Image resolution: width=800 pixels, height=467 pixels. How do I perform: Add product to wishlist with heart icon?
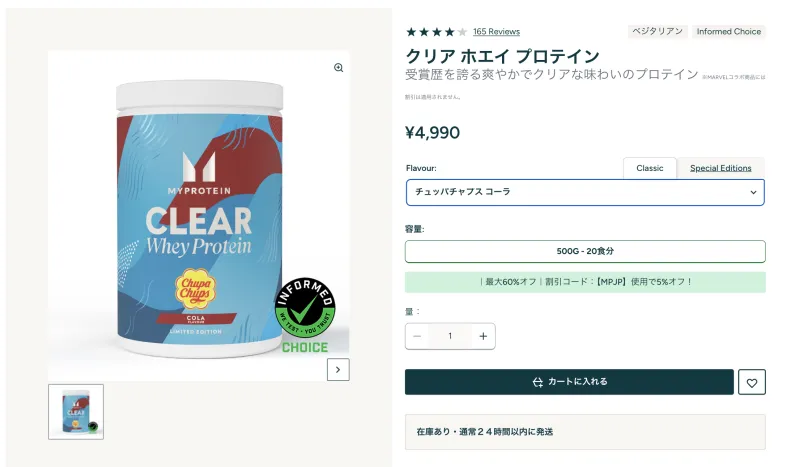pos(752,382)
